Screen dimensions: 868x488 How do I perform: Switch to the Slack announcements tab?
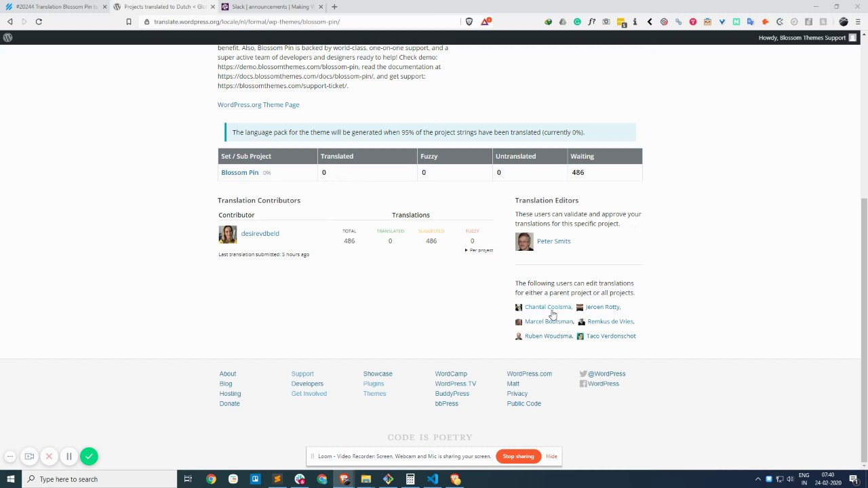(270, 7)
